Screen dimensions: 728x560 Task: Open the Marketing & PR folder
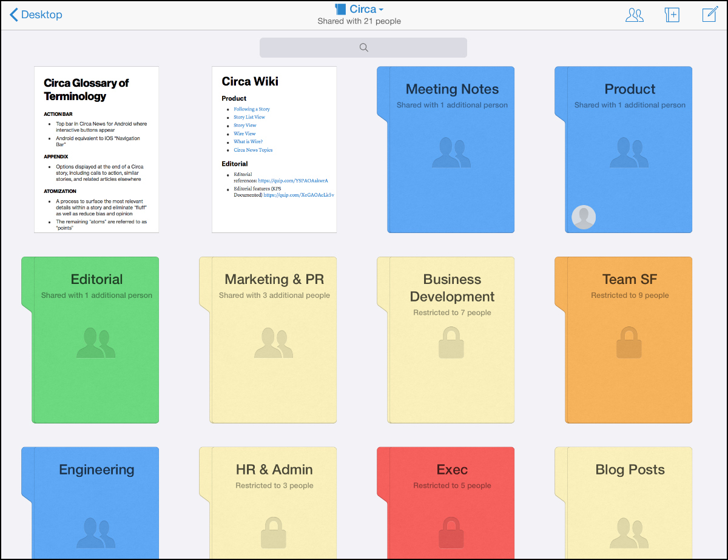tap(274, 340)
